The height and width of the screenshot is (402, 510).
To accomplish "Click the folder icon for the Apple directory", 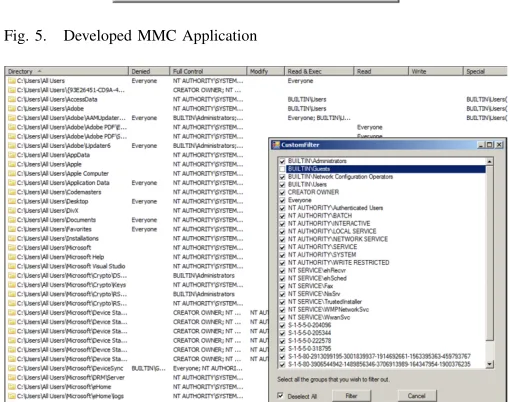I will pos(12,164).
